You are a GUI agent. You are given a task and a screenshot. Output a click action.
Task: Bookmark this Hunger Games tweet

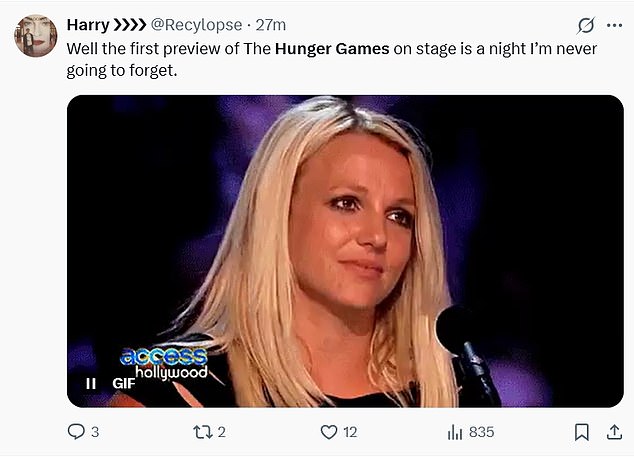point(582,432)
